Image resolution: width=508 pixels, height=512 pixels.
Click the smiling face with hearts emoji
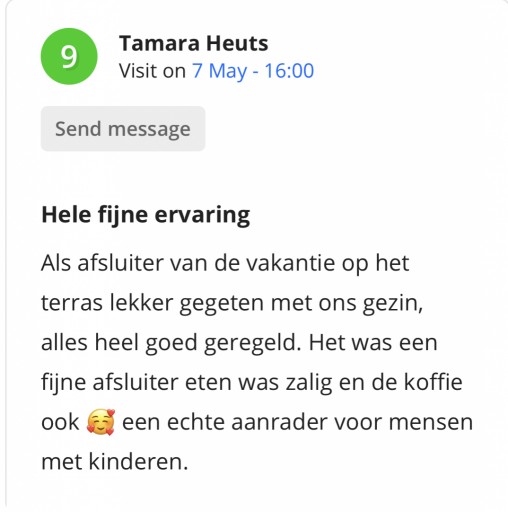click(101, 422)
